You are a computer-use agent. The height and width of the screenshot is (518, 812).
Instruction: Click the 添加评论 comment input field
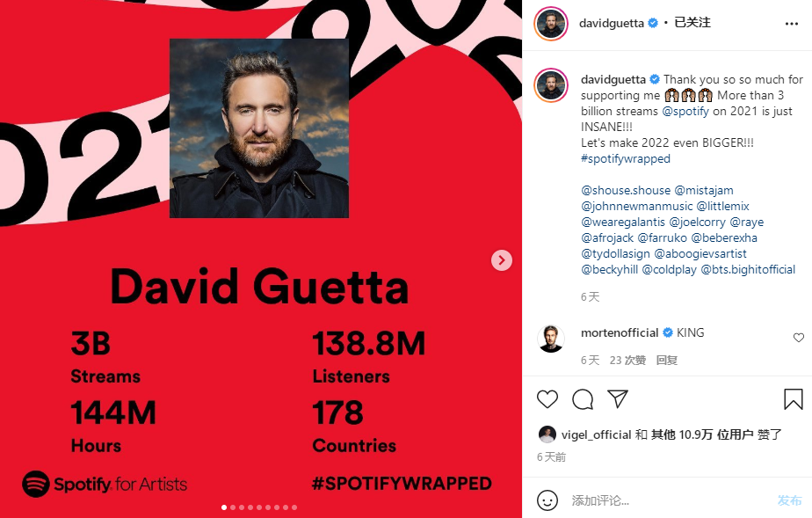click(x=668, y=500)
